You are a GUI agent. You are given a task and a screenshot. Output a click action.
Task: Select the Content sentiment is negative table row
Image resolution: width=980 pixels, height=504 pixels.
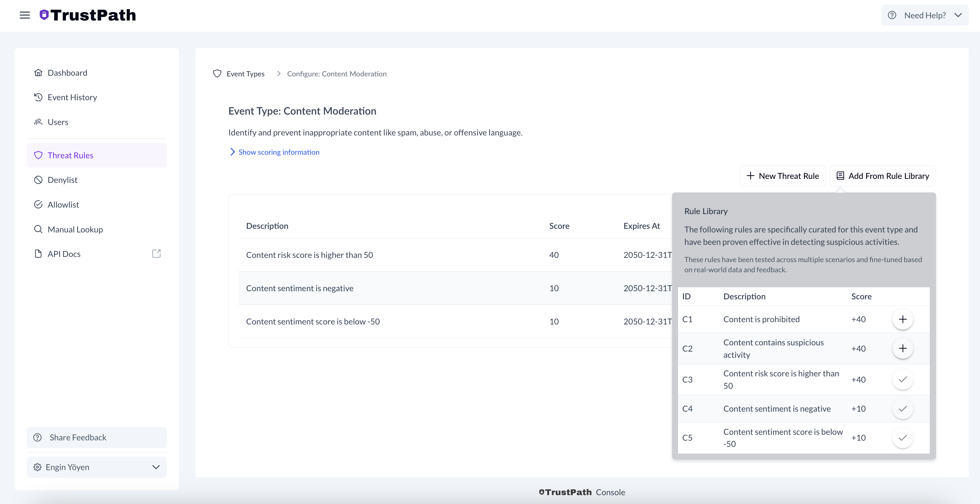coord(455,288)
